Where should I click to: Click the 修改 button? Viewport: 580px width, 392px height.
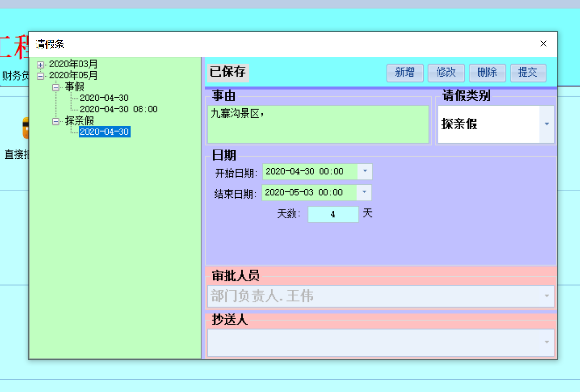(x=446, y=73)
